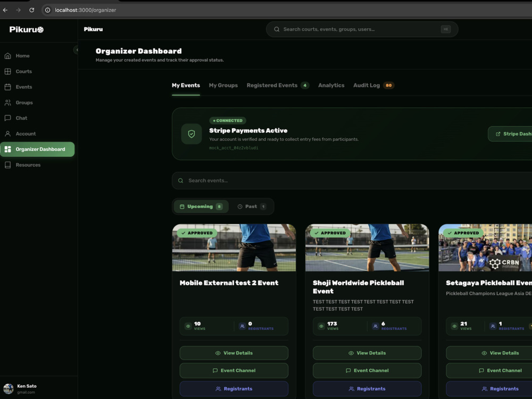Click the 10 views eye icon on Mobile External

188,326
